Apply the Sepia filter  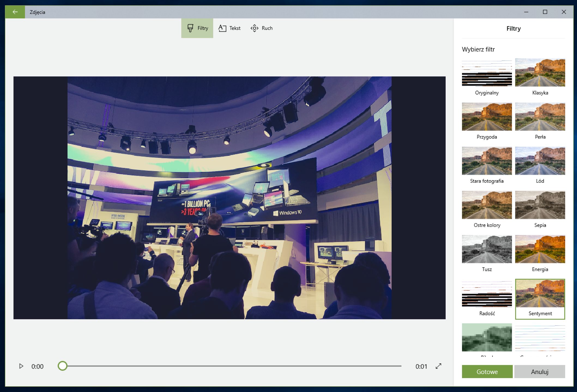tap(540, 205)
